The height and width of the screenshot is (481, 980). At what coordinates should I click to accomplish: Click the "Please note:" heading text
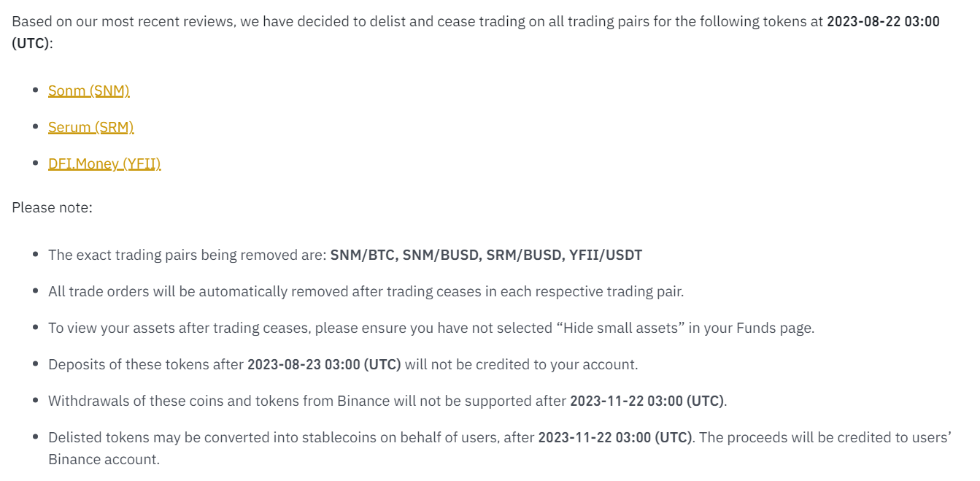click(52, 207)
